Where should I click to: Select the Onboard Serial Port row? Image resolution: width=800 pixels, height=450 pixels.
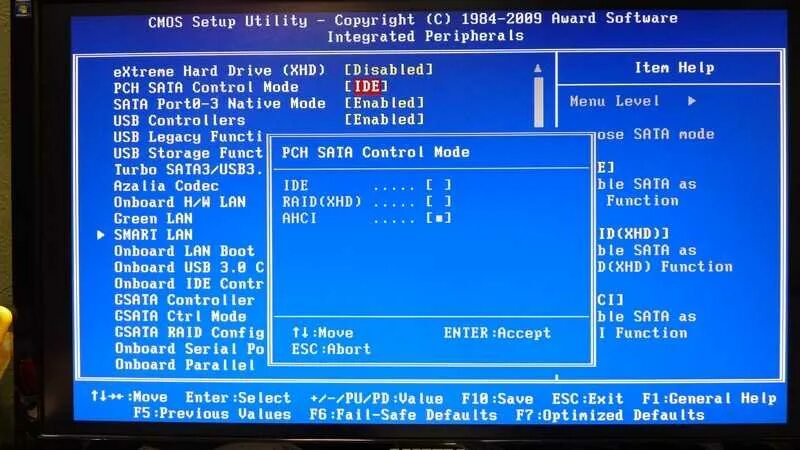(x=189, y=349)
